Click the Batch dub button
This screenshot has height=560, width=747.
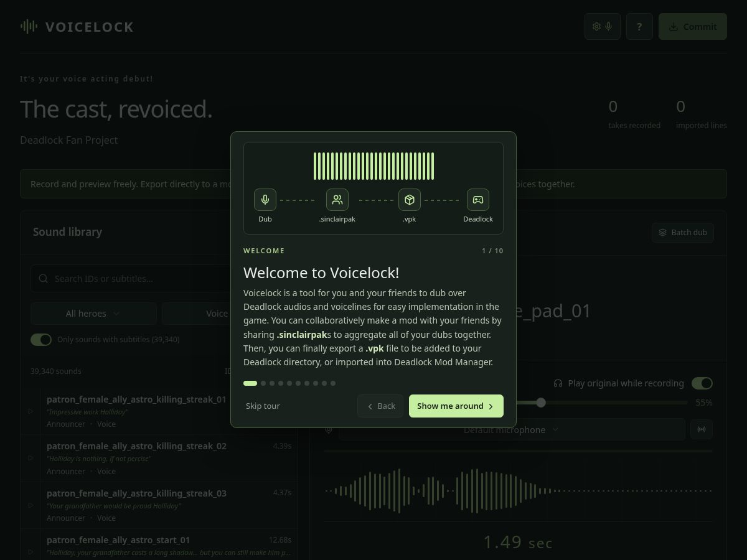click(683, 232)
